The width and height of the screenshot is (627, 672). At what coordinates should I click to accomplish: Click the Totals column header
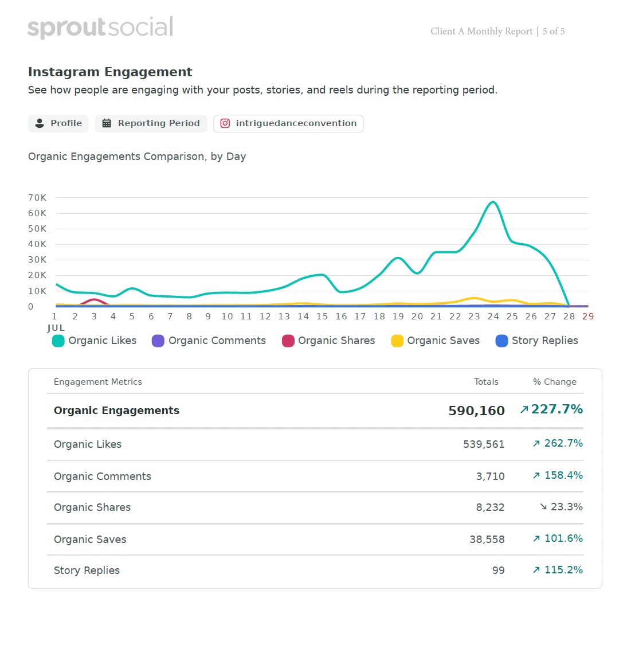pos(486,382)
